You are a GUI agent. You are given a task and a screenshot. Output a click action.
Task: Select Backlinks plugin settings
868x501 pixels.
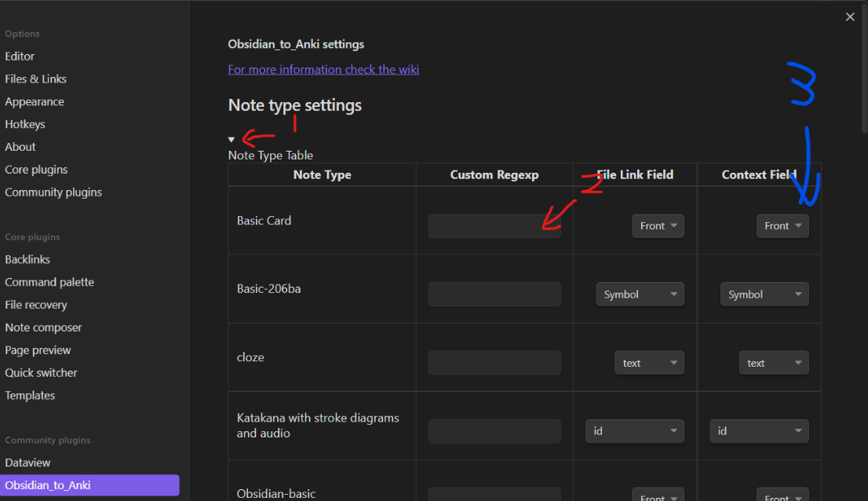pyautogui.click(x=27, y=260)
